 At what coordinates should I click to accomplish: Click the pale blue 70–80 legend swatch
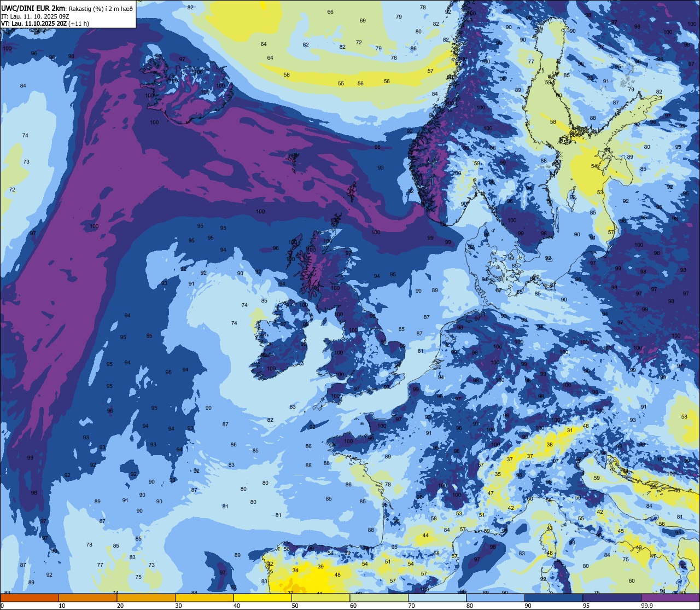437,598
